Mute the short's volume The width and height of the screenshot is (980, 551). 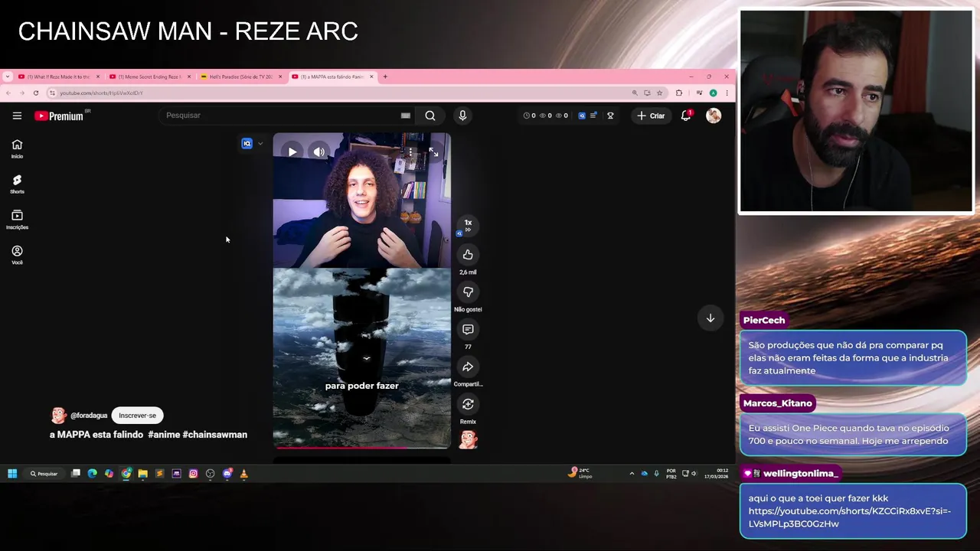[x=318, y=152]
